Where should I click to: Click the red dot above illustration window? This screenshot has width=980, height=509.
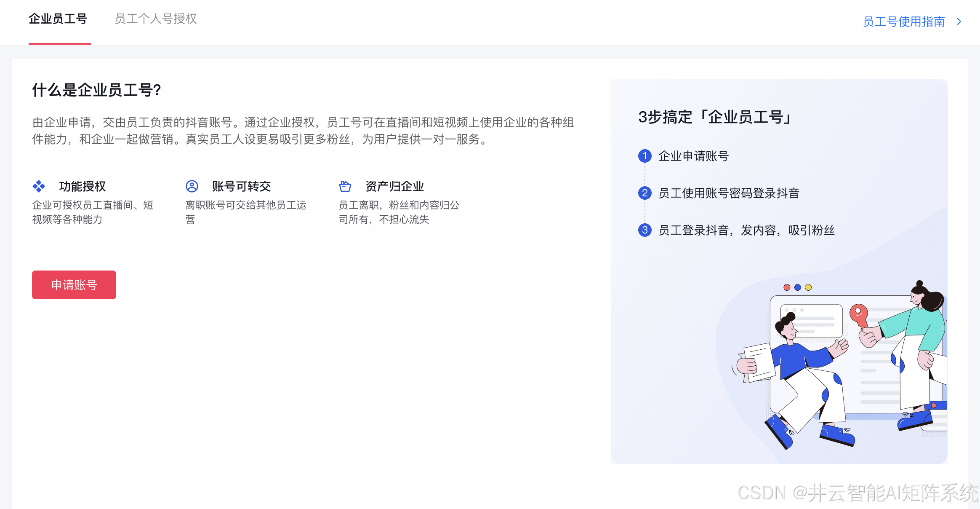click(787, 287)
